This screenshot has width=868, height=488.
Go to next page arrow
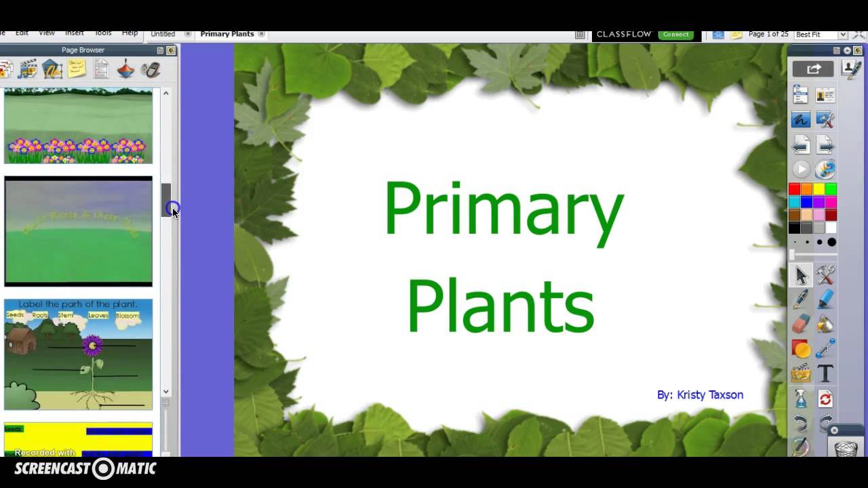click(825, 144)
